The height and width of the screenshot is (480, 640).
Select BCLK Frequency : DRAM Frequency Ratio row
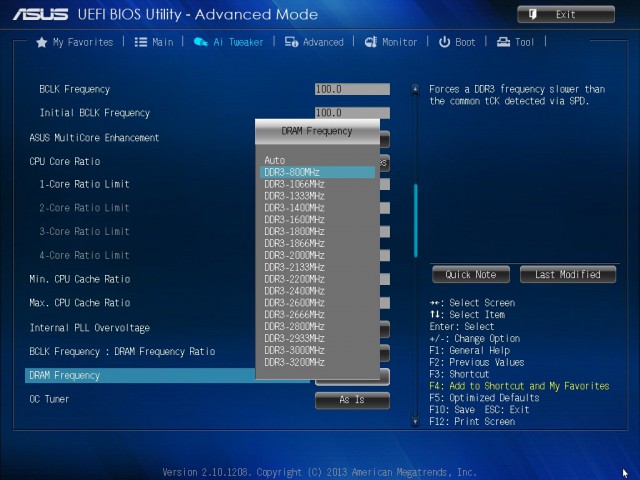coord(122,351)
